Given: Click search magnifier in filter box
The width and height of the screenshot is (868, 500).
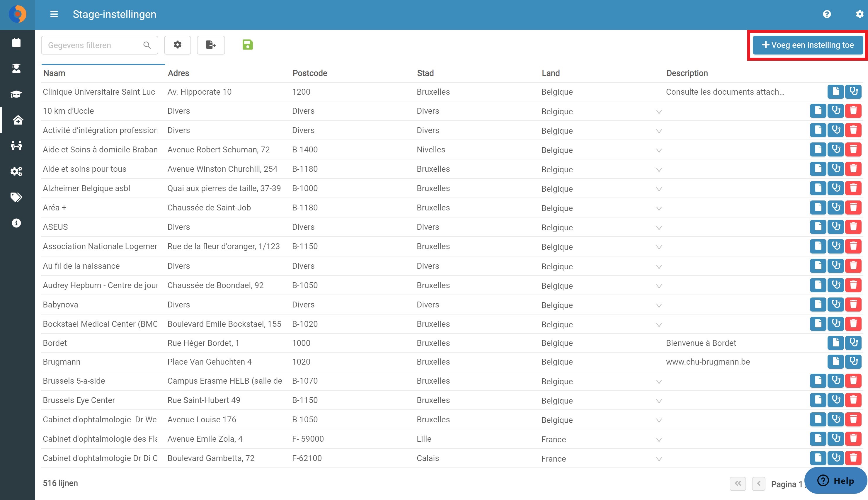Looking at the screenshot, I should click(147, 45).
